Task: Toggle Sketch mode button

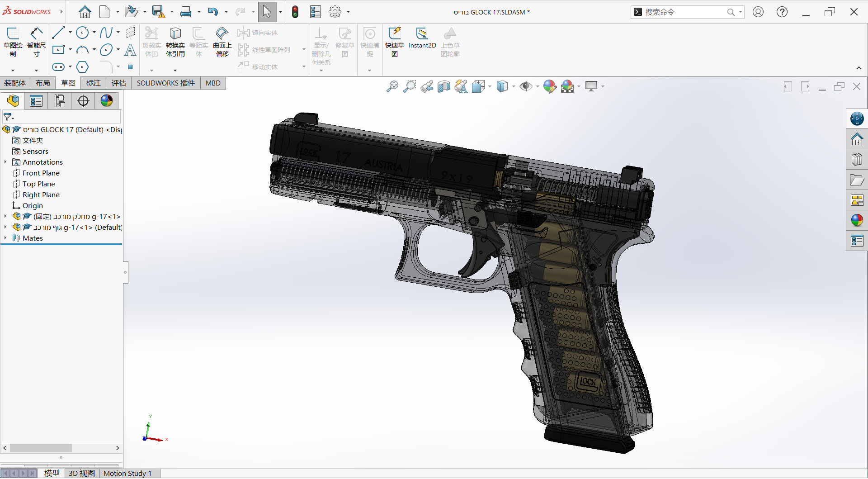Action: [13, 42]
